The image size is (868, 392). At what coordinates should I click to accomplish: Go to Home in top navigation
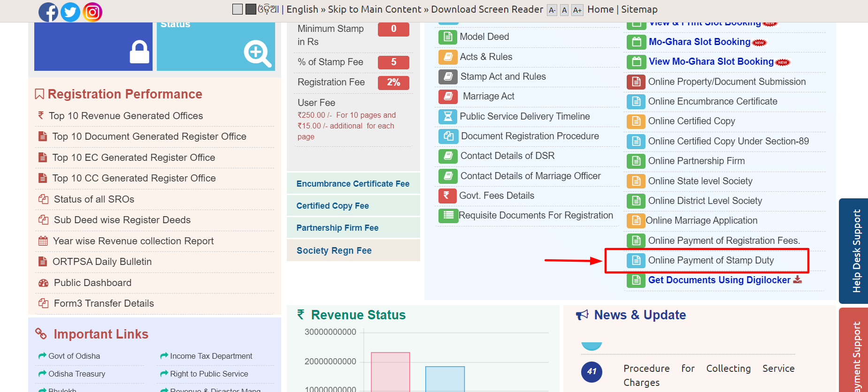click(x=600, y=9)
